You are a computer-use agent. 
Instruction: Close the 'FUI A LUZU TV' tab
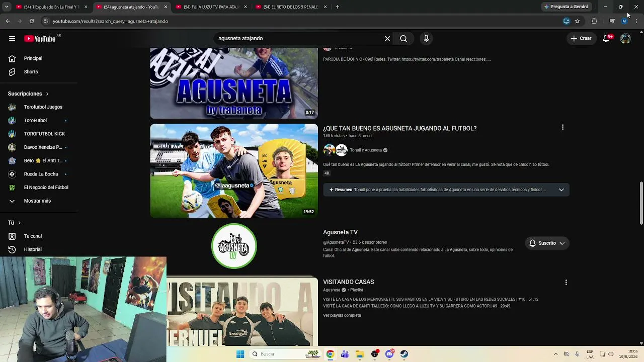click(x=246, y=7)
